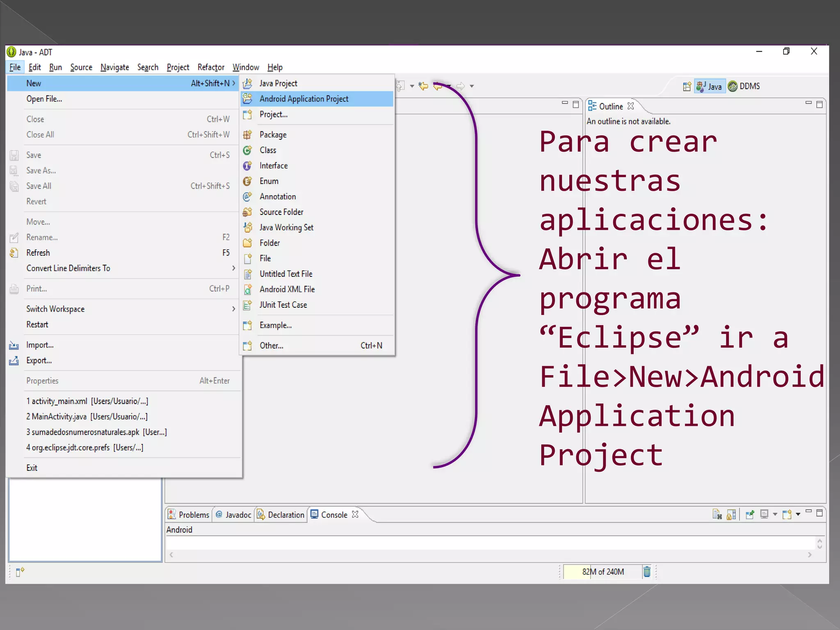Click the Console horizontal scrollbar
The image size is (840, 630).
[x=491, y=555]
